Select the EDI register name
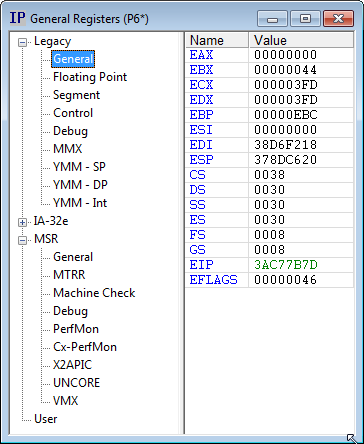The image size is (364, 444). [x=201, y=145]
